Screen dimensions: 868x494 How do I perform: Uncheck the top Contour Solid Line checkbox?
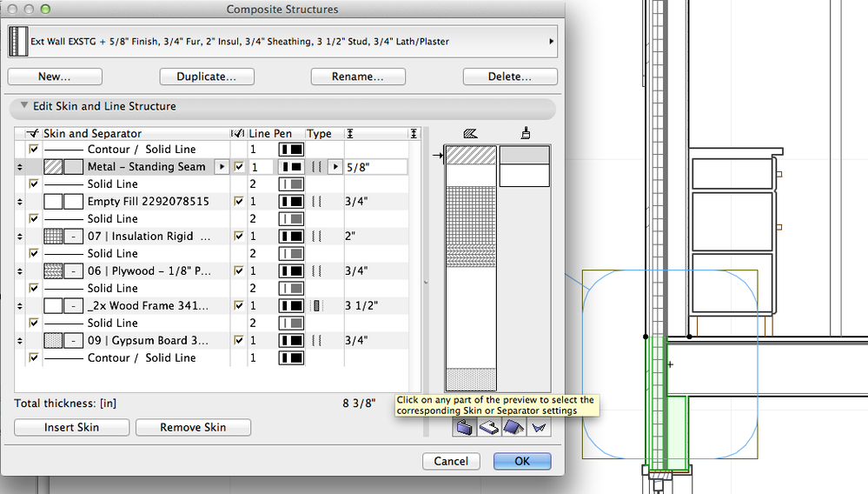pyautogui.click(x=34, y=150)
